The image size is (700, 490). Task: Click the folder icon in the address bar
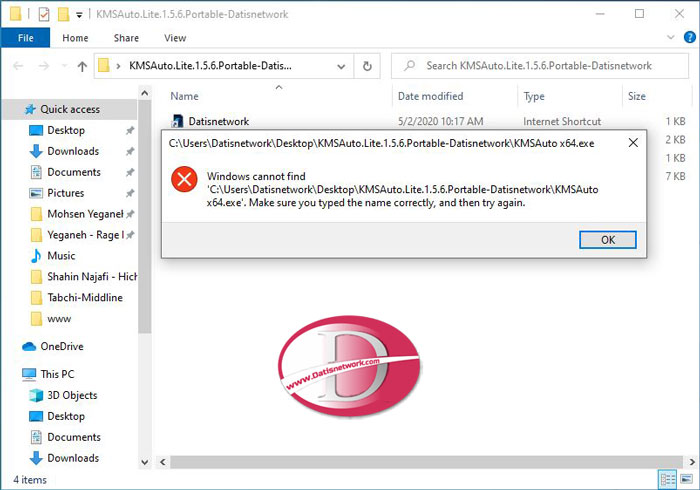(x=104, y=66)
